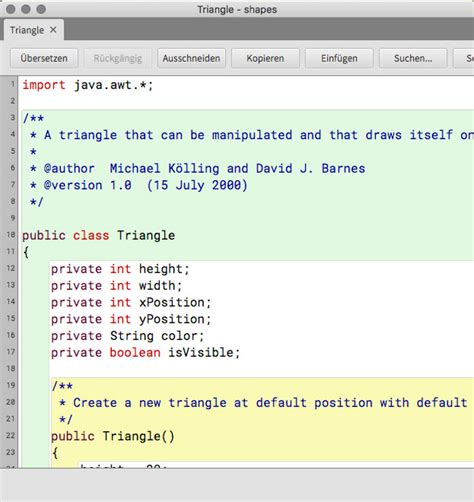Select the Triangle editor tab
Image resolution: width=474 pixels, height=502 pixels.
[27, 30]
